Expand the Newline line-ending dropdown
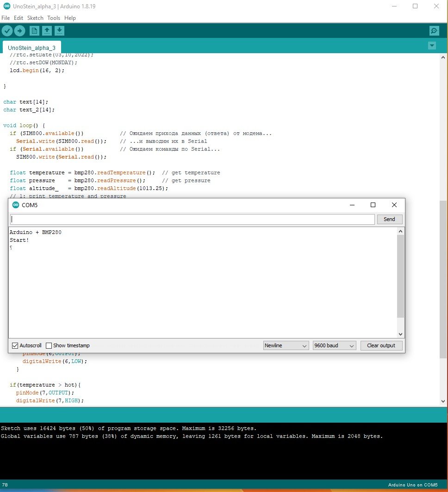Viewport: 448px width, 492px height. (x=286, y=345)
